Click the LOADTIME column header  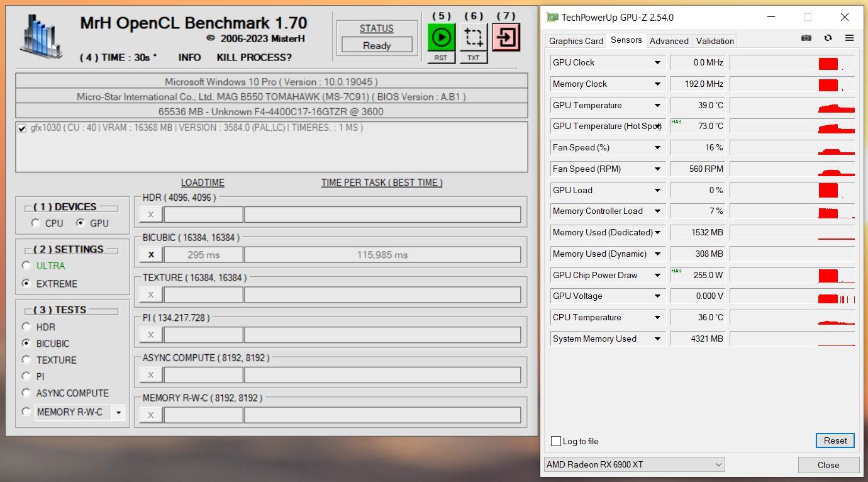[x=203, y=182]
